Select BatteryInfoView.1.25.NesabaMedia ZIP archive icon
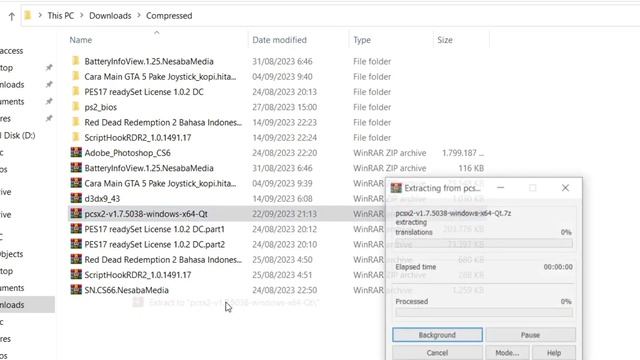Image resolution: width=640 pixels, height=360 pixels. tap(76, 168)
